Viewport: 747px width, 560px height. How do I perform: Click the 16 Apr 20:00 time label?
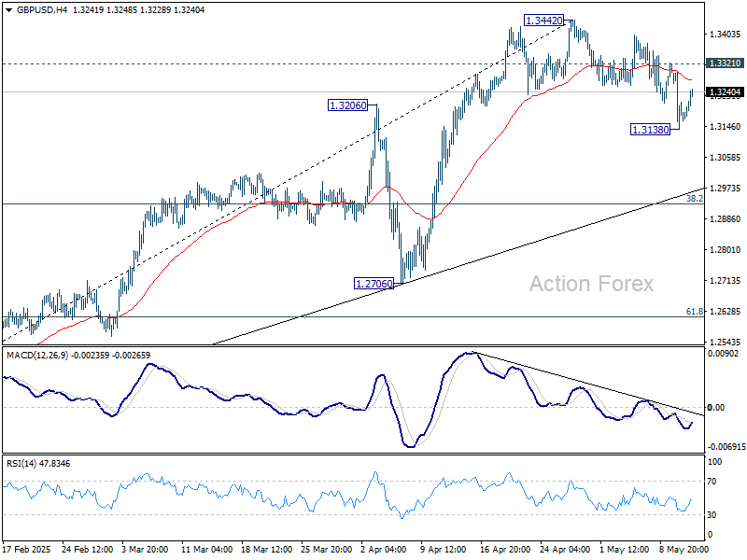click(505, 550)
